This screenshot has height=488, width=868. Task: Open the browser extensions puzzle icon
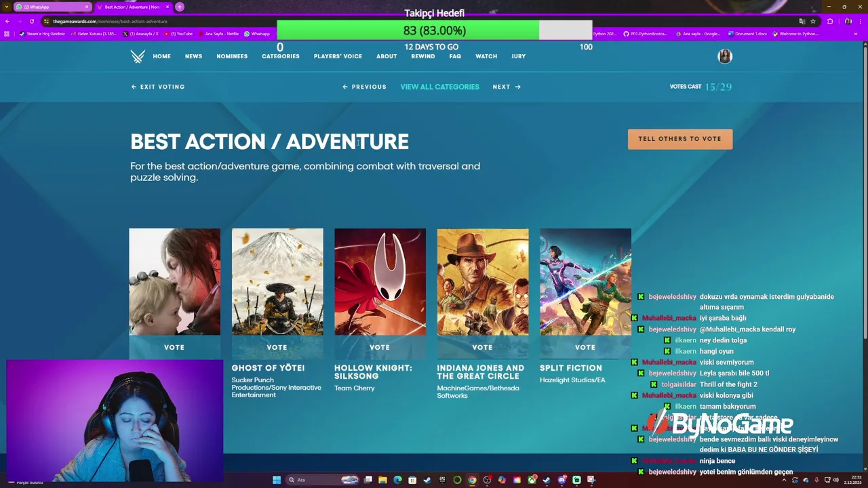[x=830, y=21]
